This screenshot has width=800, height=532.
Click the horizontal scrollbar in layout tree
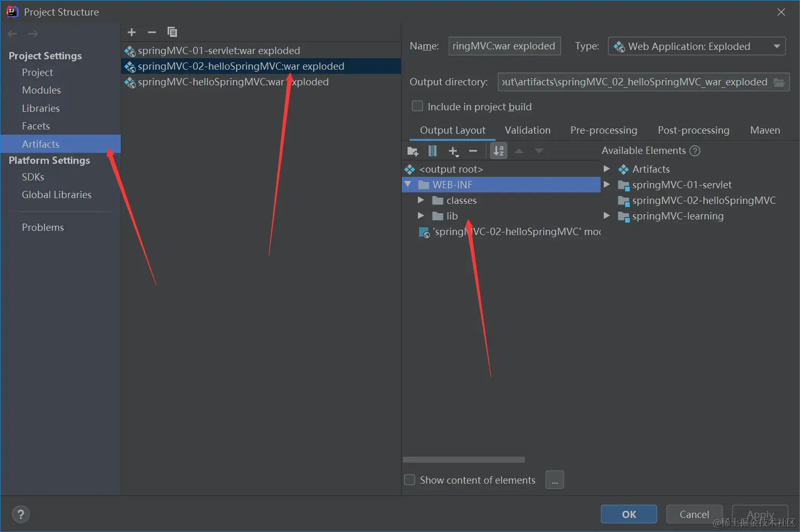(464, 460)
